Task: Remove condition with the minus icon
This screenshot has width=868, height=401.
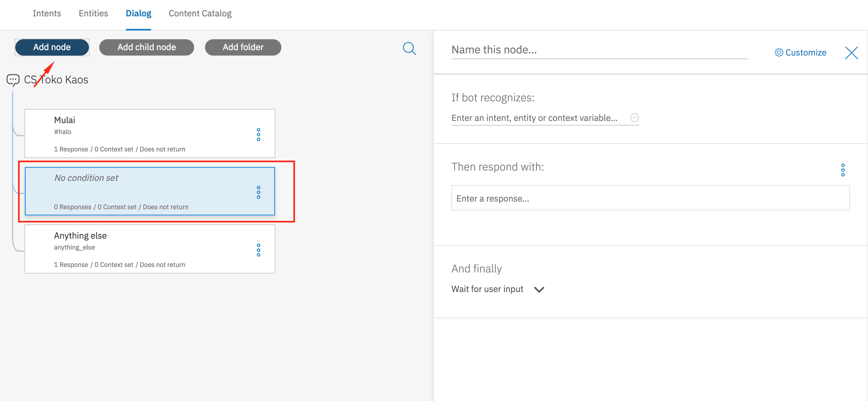Action: (634, 117)
